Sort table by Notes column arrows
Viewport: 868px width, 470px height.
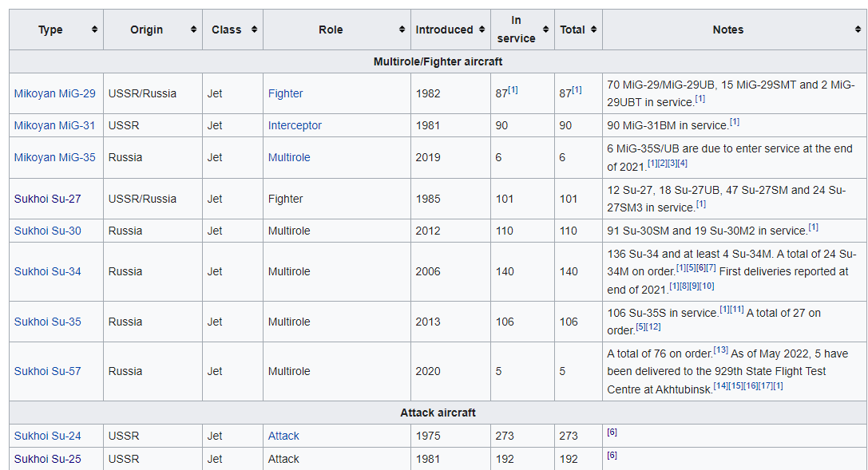pos(858,30)
